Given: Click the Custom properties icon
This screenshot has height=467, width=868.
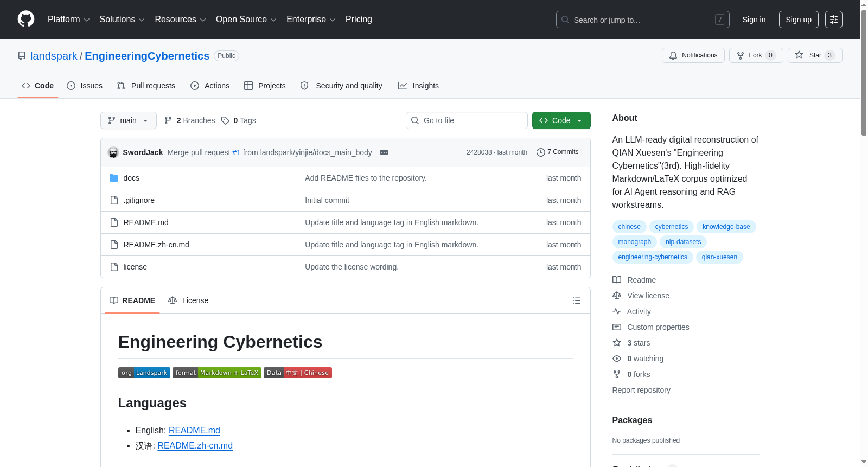Looking at the screenshot, I should tap(617, 327).
